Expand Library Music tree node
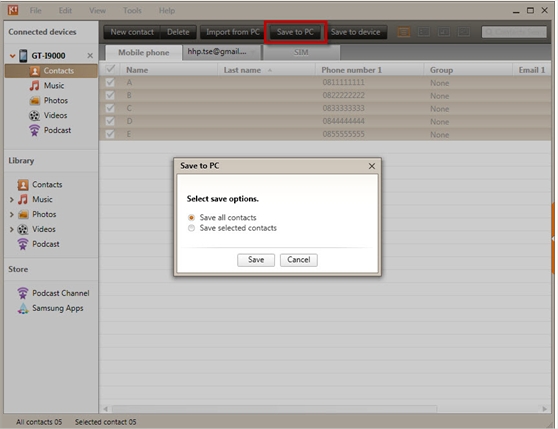 pos(11,200)
